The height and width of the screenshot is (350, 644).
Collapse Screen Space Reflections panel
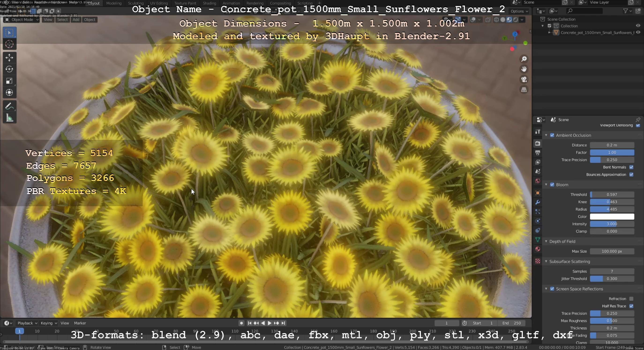click(x=546, y=289)
